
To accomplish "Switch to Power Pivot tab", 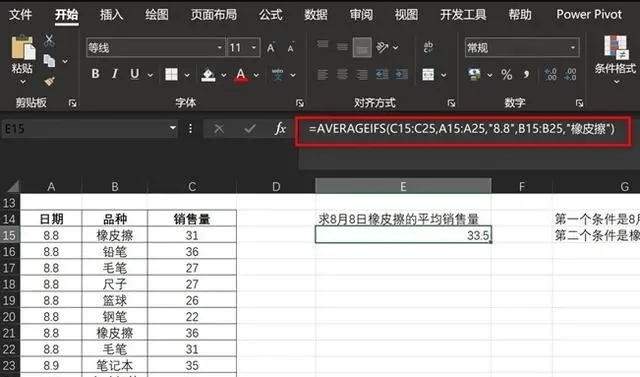I will pyautogui.click(x=589, y=14).
